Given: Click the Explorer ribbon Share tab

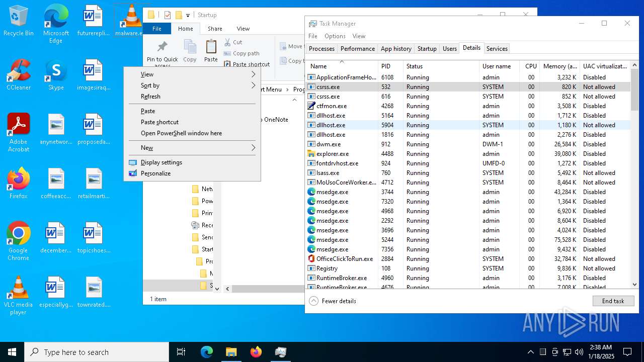Looking at the screenshot, I should (215, 29).
